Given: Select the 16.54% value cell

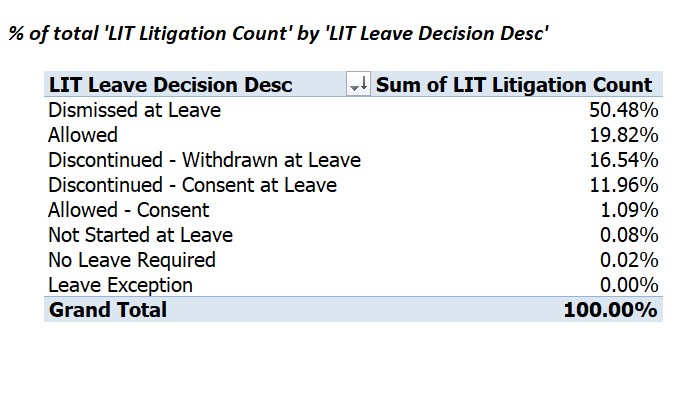Looking at the screenshot, I should click(624, 160).
